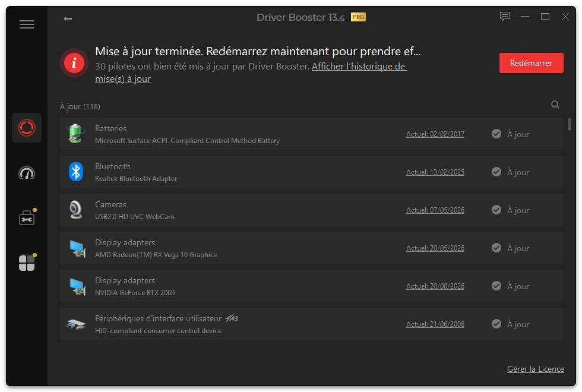Click the AMD Radeon display adapter icon
582x392 pixels.
[78, 248]
